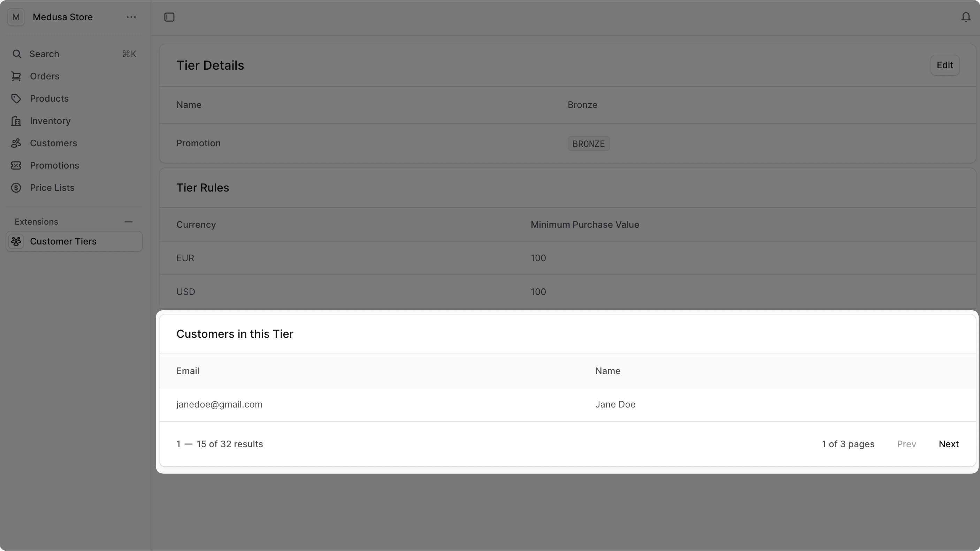This screenshot has height=551, width=980.
Task: Select the Customers sidebar icon
Action: (x=17, y=143)
